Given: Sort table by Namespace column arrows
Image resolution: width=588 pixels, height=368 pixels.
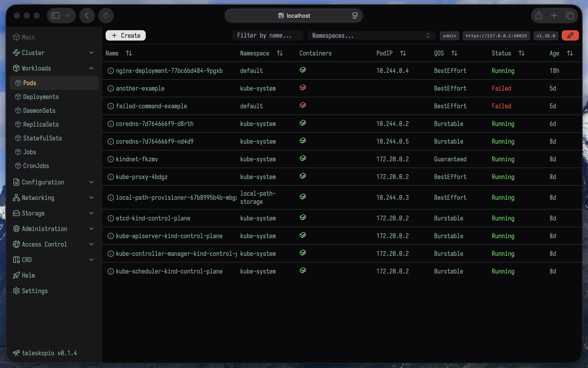Looking at the screenshot, I should click(x=280, y=53).
